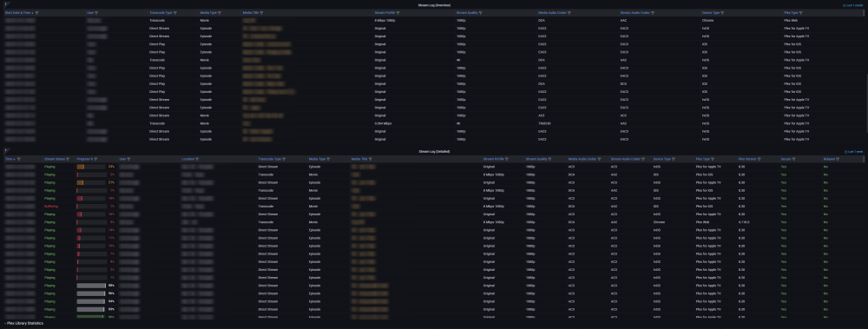This screenshot has width=868, height=329.
Task: Sort by Start Date & Time column header
Action: (19, 12)
